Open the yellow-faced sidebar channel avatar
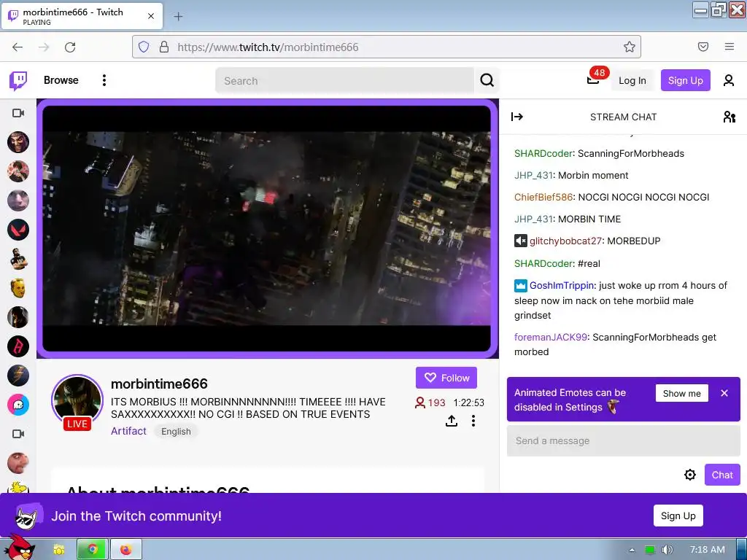 (18, 288)
